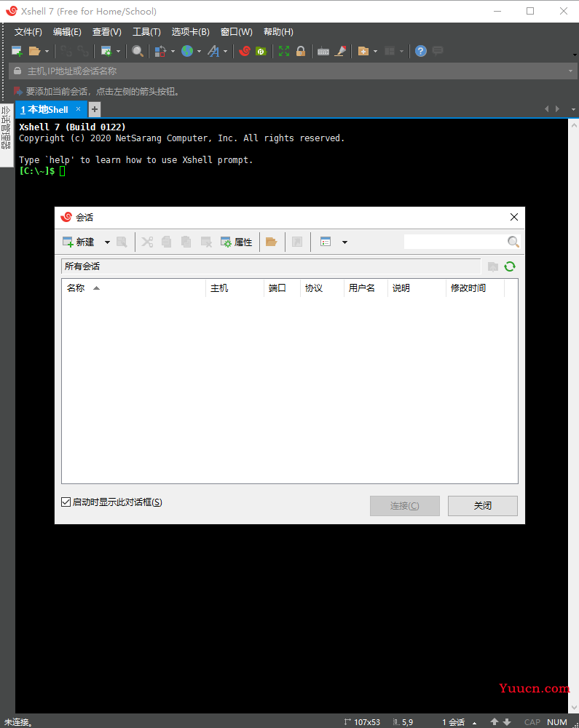Sort by the 端口 column header
This screenshot has width=579, height=728.
tap(282, 288)
